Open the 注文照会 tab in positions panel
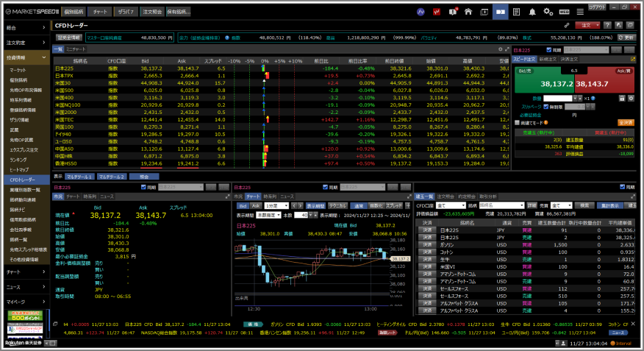Image resolution: width=644 pixels, height=351 pixels. (446, 196)
